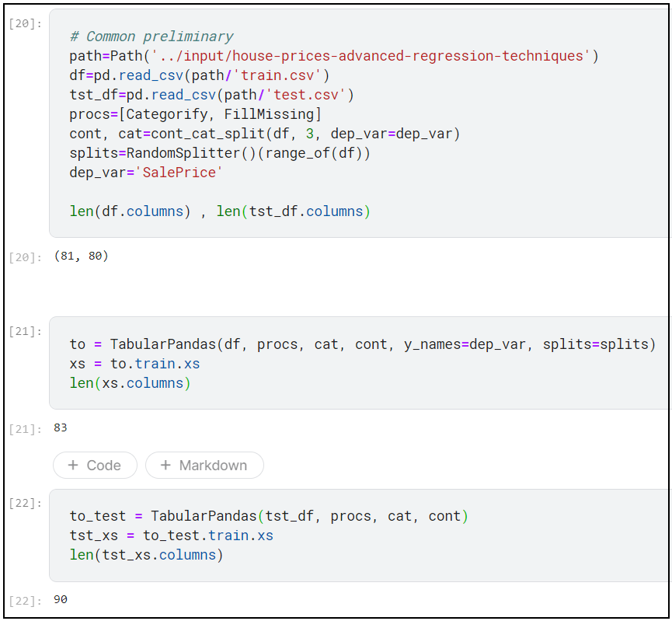Click the len(df.columns) , len(tst_df.columns) line
The width and height of the screenshot is (672, 621).
[x=220, y=211]
